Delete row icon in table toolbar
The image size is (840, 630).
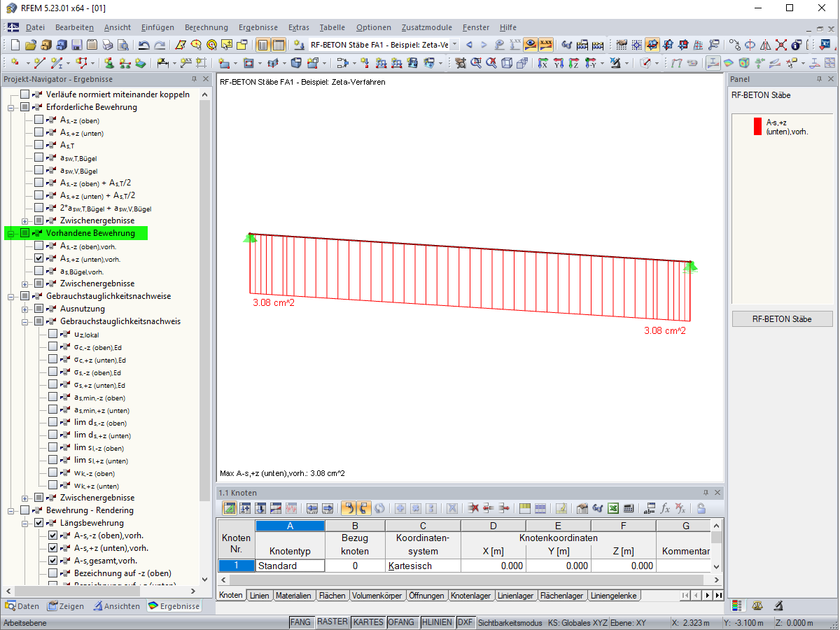pos(474,508)
